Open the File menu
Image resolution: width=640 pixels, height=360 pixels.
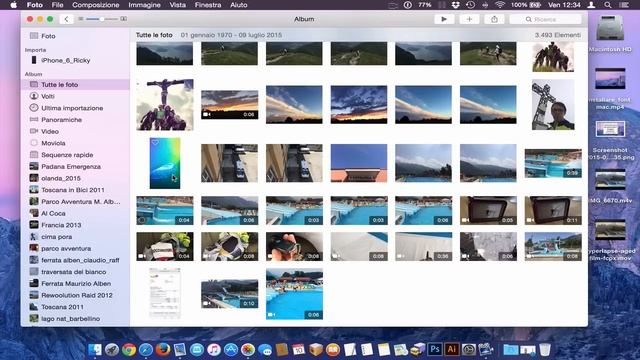[57, 5]
